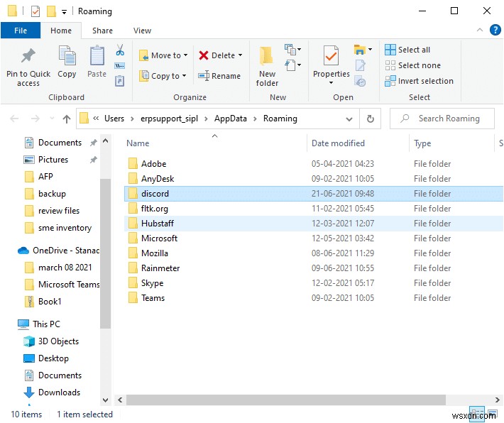Open OneDrive in navigation pane
Image resolution: width=504 pixels, height=423 pixels.
coord(58,251)
